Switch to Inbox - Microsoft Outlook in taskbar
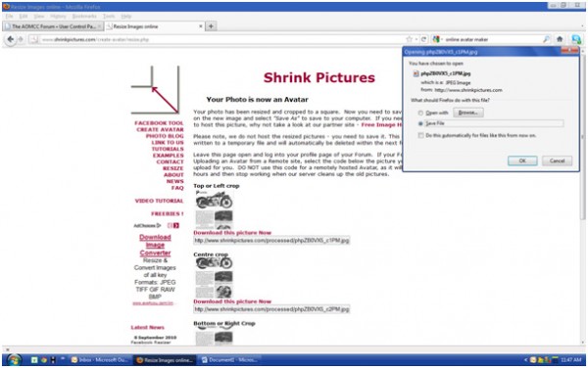 (x=101, y=360)
